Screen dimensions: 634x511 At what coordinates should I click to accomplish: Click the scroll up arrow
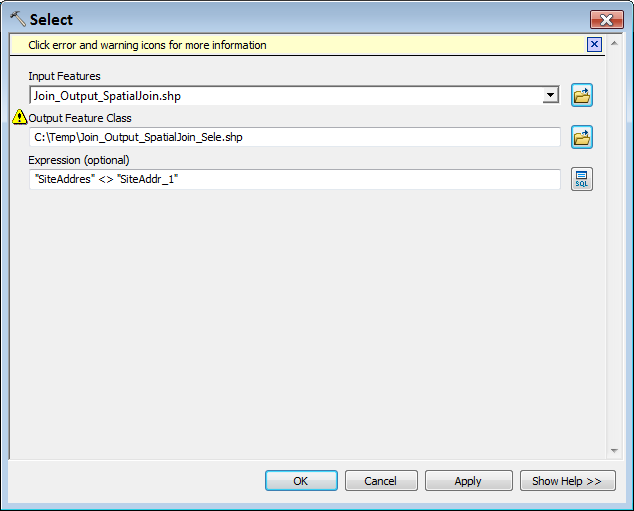[615, 43]
